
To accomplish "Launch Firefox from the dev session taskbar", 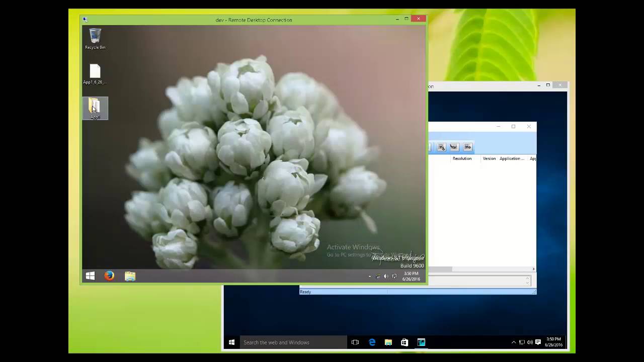I will click(x=109, y=276).
